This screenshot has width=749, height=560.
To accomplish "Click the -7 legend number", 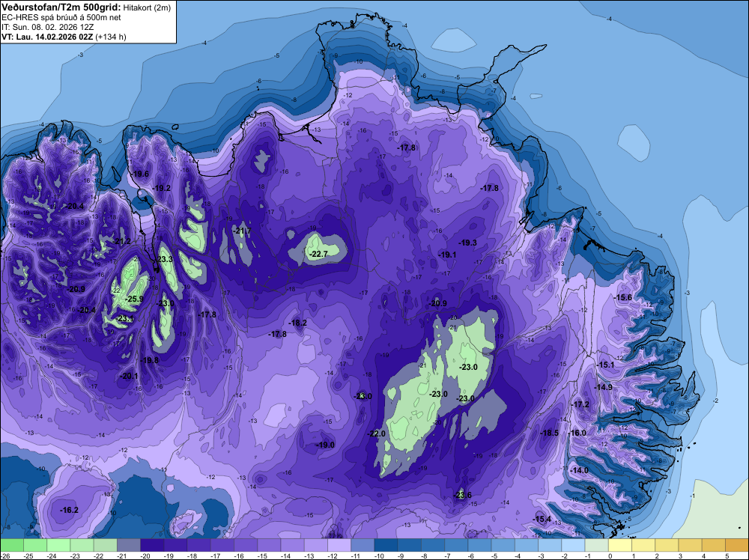I will click(448, 556).
